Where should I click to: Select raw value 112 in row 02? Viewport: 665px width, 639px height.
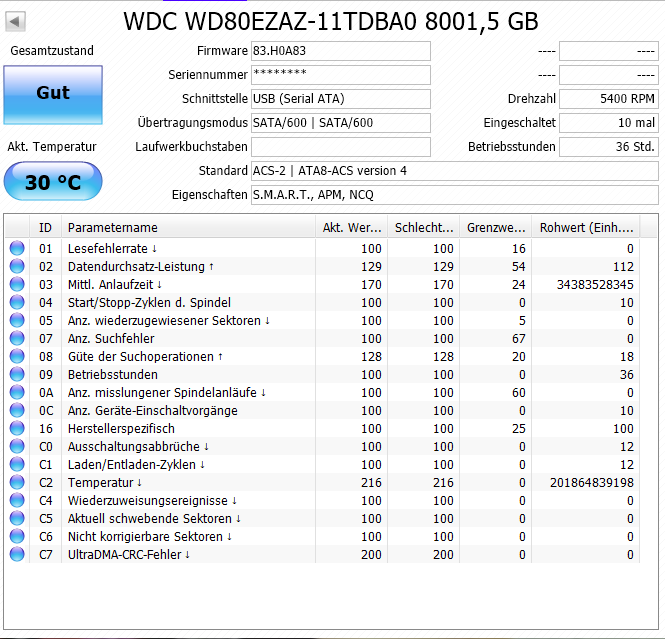[623, 267]
